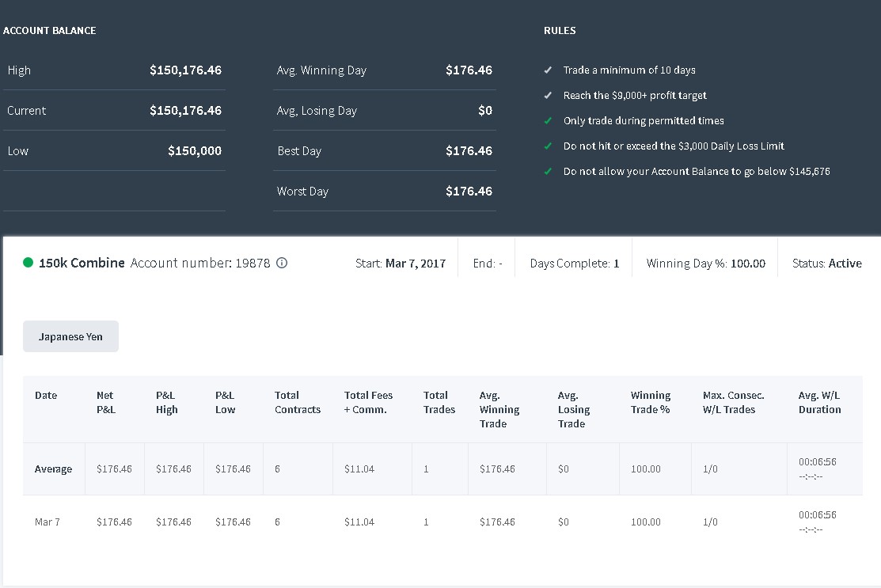Select the Japanese Yen instrument button
Viewport: 881px width, 588px height.
70,336
